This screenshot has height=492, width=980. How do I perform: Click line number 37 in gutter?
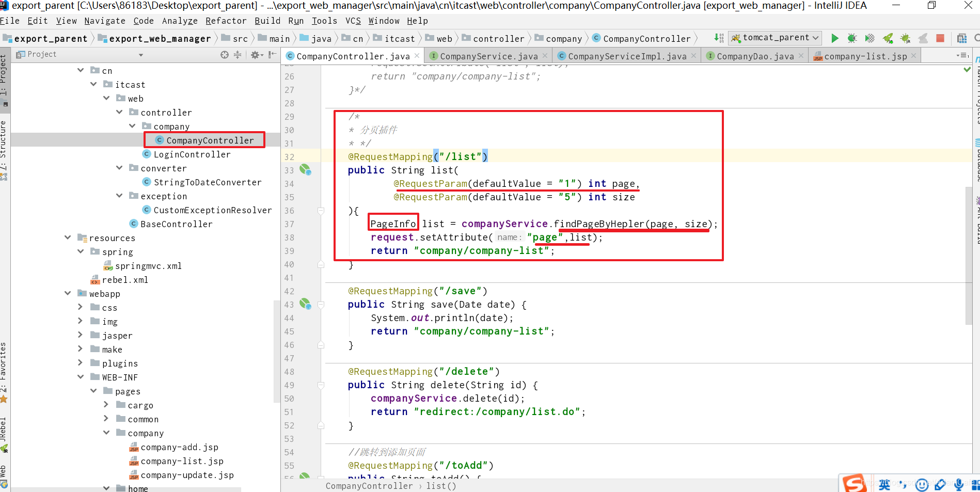(289, 224)
